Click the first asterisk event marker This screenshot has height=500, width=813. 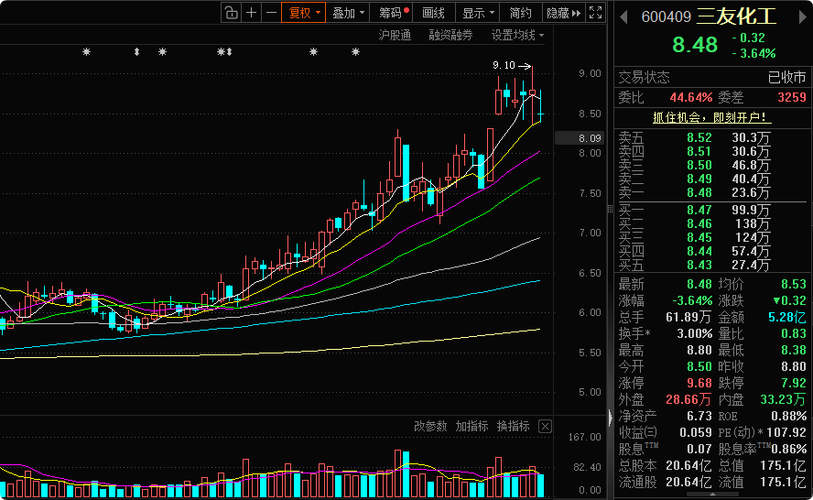click(x=86, y=52)
